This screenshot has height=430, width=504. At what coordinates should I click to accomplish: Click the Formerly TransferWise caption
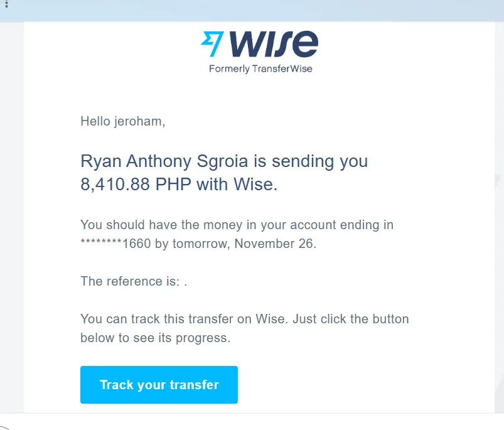click(260, 68)
